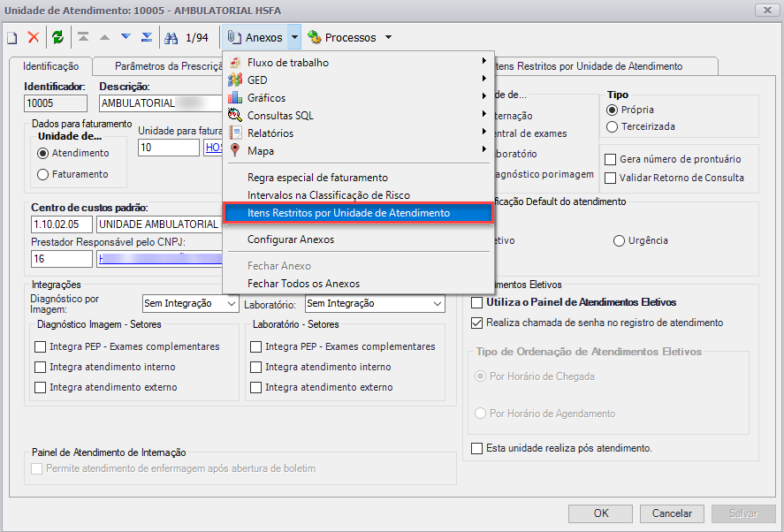
Task: Select the Terceirizada type option
Action: [612, 126]
